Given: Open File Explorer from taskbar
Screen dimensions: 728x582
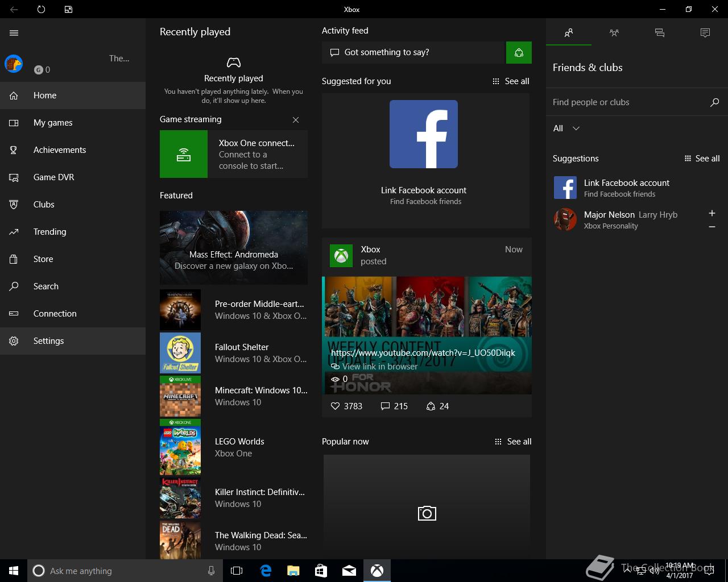Looking at the screenshot, I should point(293,571).
